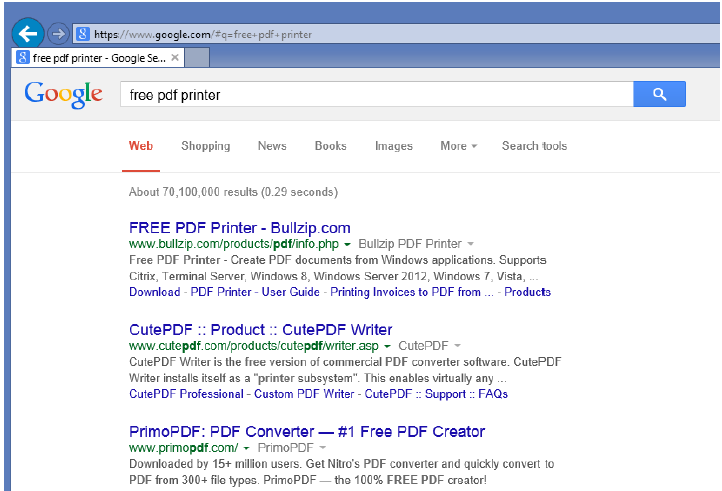Switch to Shopping results
Screen dimensions: 722x491
(x=205, y=146)
